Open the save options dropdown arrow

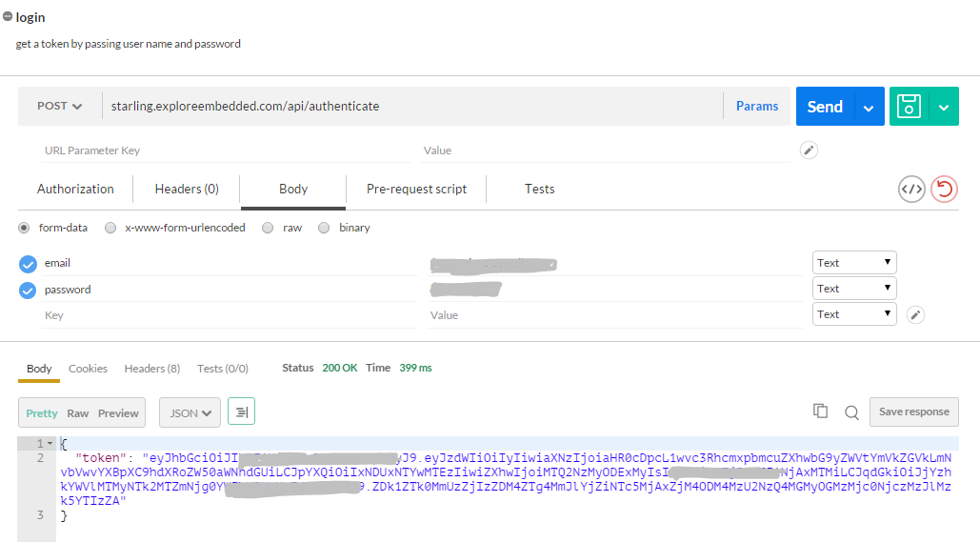click(944, 108)
